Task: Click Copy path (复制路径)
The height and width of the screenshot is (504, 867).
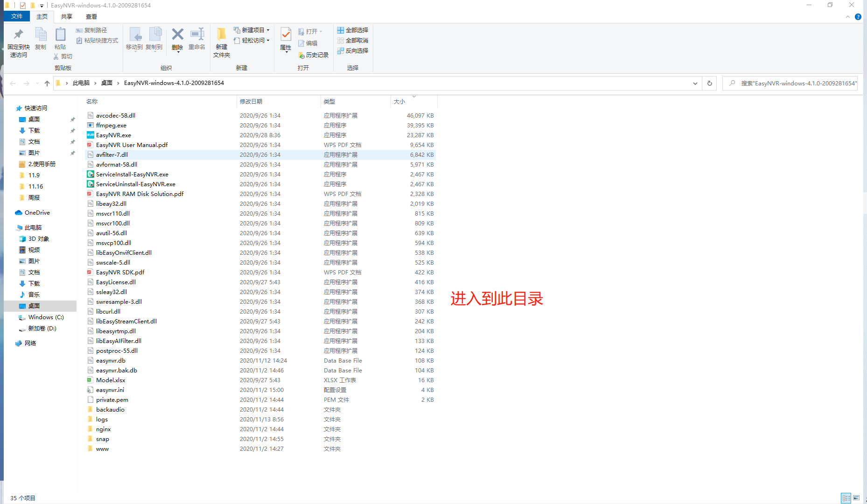Action: coord(91,30)
